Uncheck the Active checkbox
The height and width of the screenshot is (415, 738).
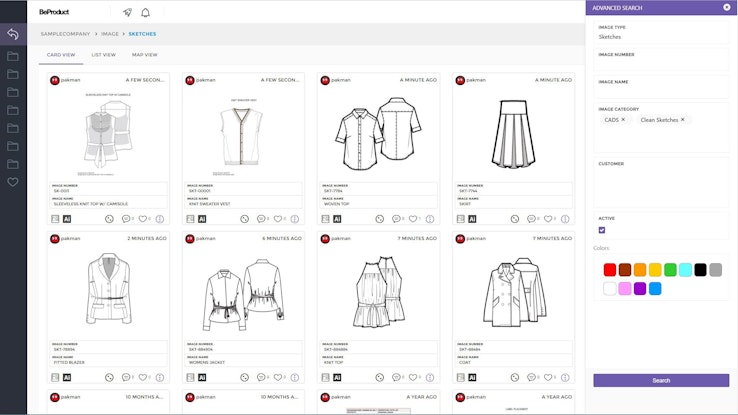(602, 230)
